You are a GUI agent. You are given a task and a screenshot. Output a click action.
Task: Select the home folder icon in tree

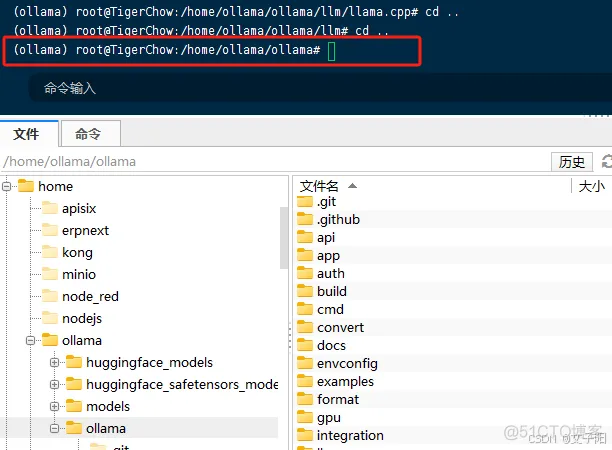[26, 186]
